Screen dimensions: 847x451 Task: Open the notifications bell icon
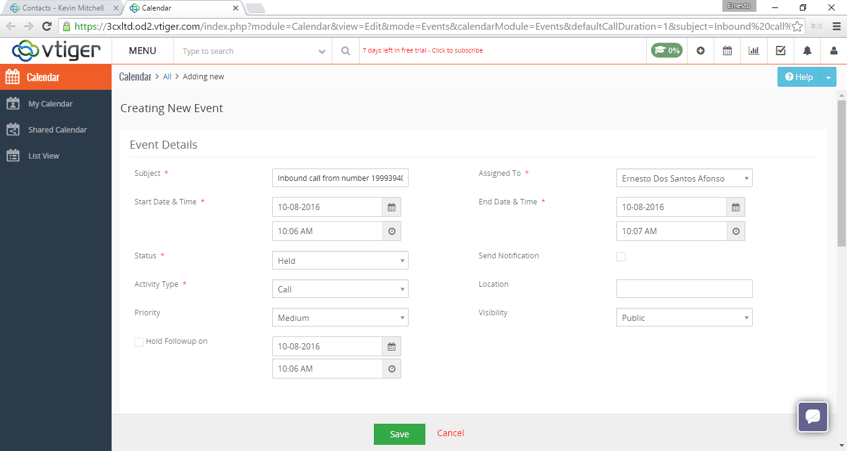pos(807,51)
